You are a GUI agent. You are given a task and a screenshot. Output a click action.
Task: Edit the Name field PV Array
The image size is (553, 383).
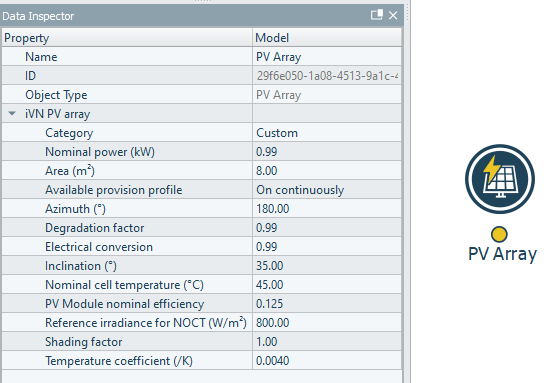click(x=327, y=57)
